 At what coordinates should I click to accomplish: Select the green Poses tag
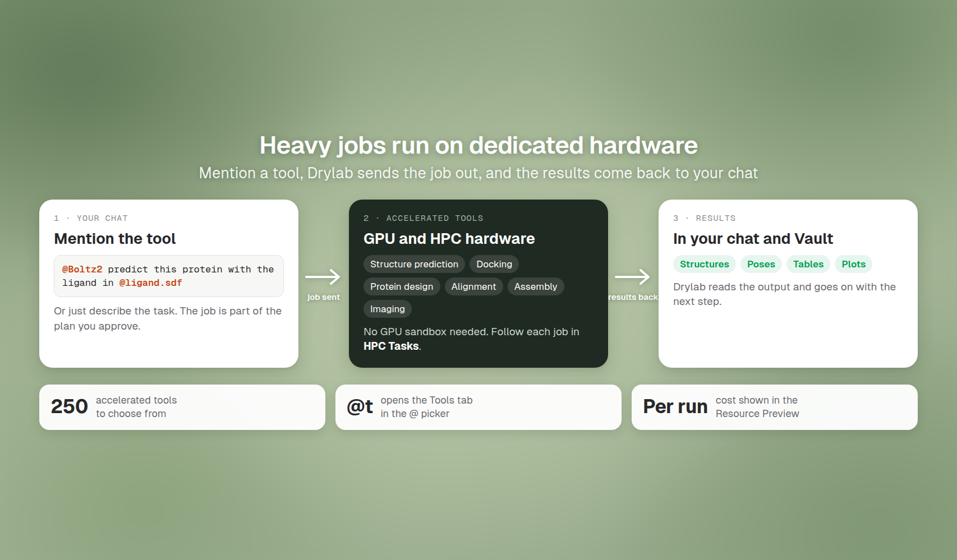pos(761,264)
